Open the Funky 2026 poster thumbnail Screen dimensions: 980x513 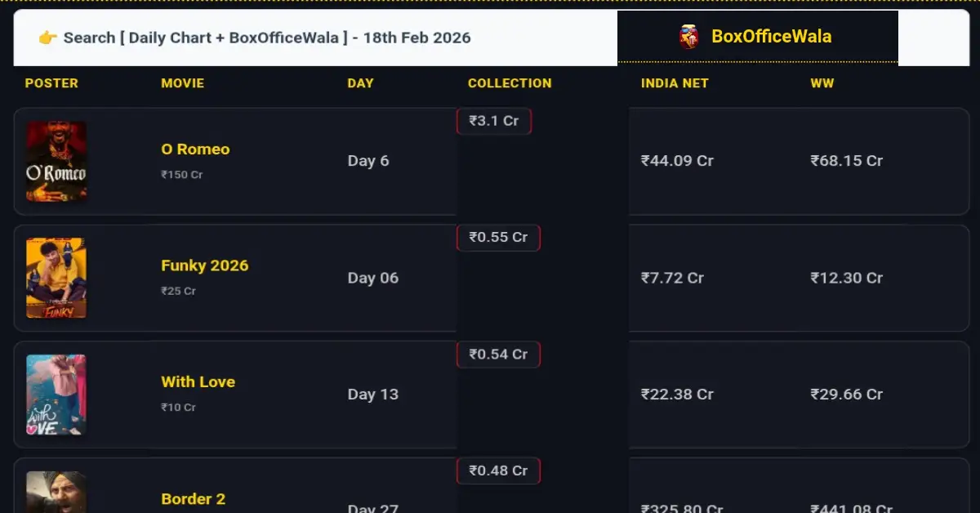[56, 278]
